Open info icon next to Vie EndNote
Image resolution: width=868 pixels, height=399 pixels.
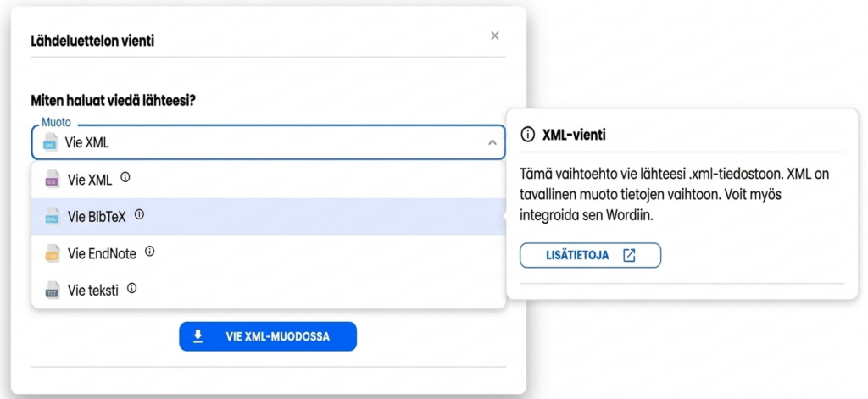click(149, 252)
